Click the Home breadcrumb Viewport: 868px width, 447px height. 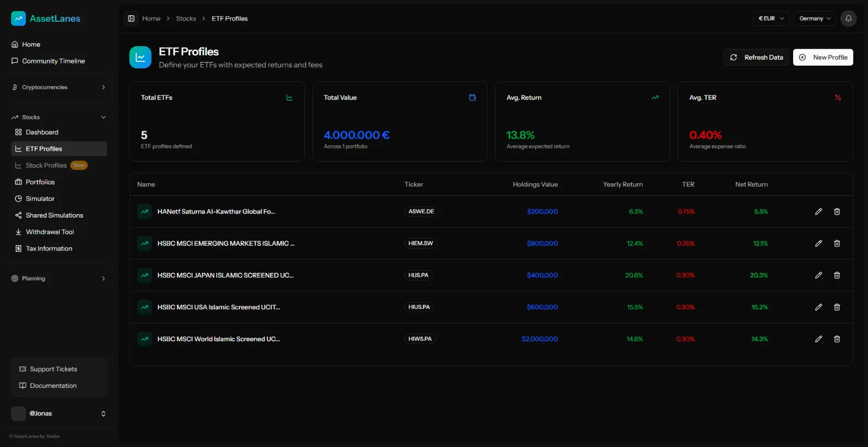(151, 18)
